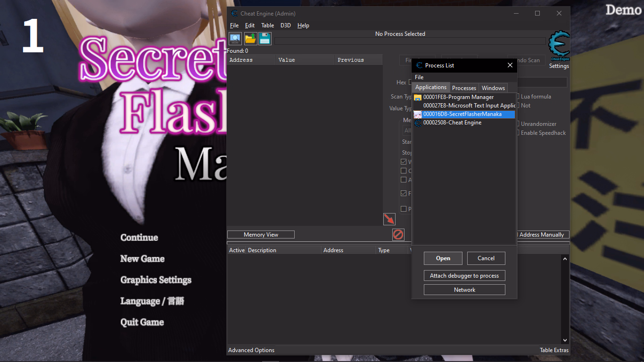Open the File menu in Process List
Viewport: 644px width, 362px height.
[x=419, y=77]
